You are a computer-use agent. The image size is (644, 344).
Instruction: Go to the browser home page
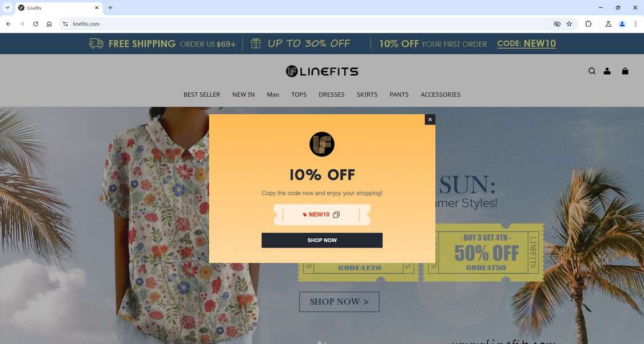pyautogui.click(x=49, y=24)
